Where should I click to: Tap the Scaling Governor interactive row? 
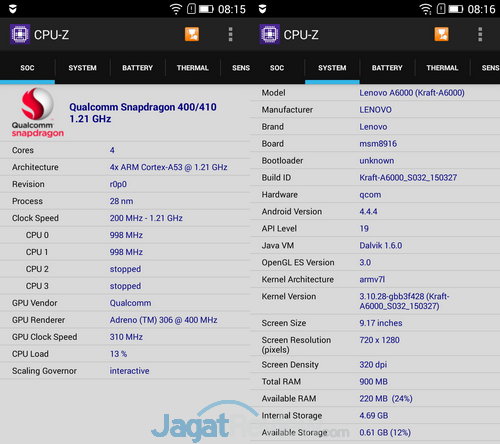(125, 371)
